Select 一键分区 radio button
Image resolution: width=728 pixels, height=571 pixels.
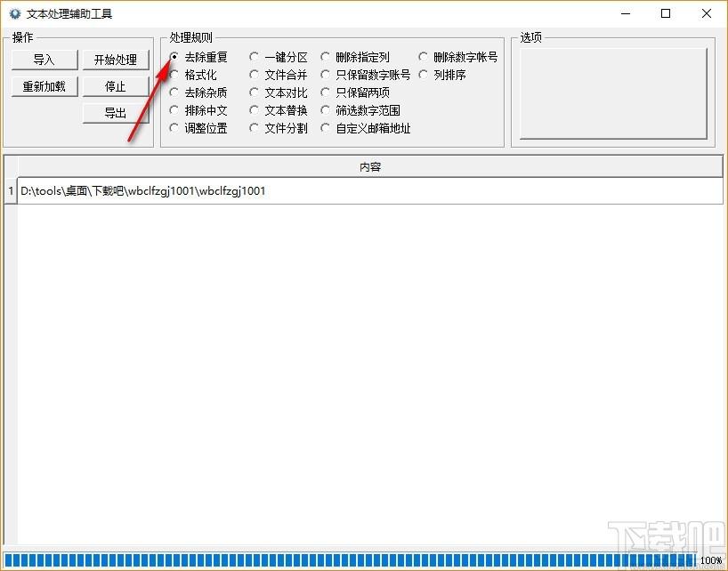[x=278, y=57]
